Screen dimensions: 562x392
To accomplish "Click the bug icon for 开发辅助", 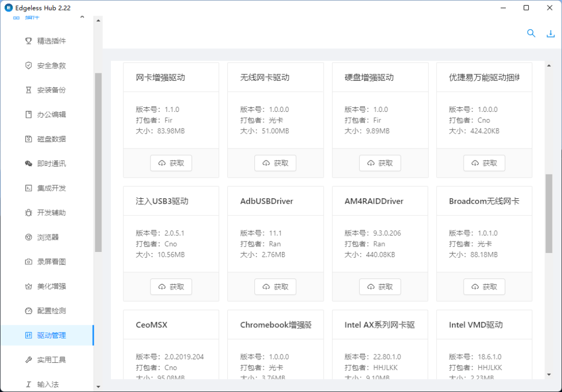I will [29, 212].
